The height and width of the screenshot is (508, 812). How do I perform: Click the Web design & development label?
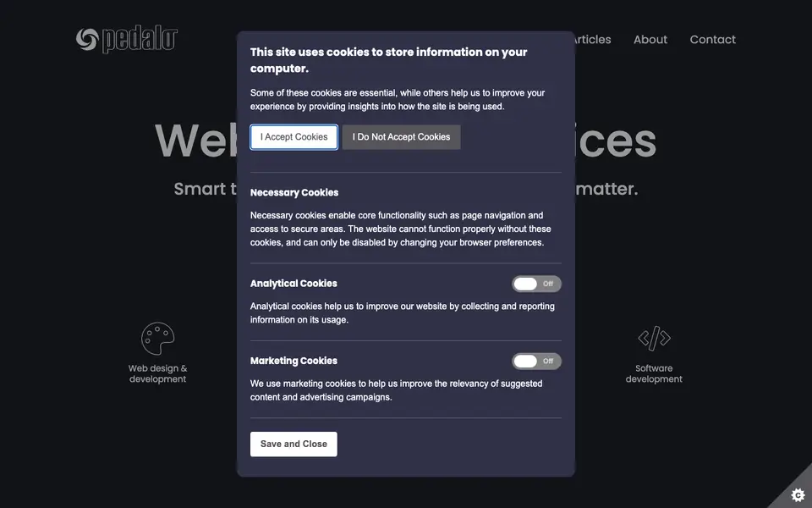157,373
